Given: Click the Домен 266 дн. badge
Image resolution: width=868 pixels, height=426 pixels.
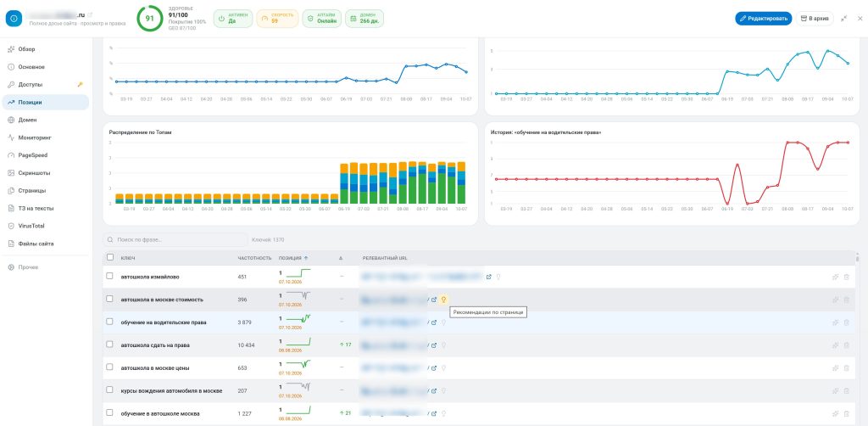Looking at the screenshot, I should click(364, 19).
